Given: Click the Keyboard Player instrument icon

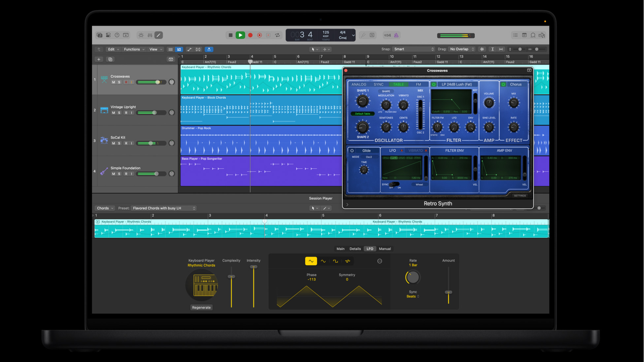Looking at the screenshot, I should [x=202, y=285].
